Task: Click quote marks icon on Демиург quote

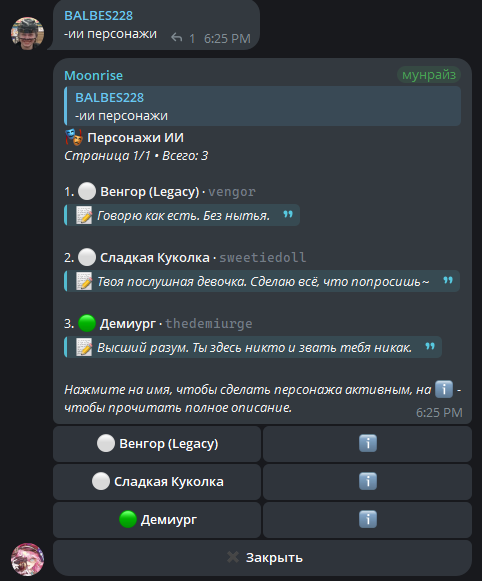Action: [430, 346]
